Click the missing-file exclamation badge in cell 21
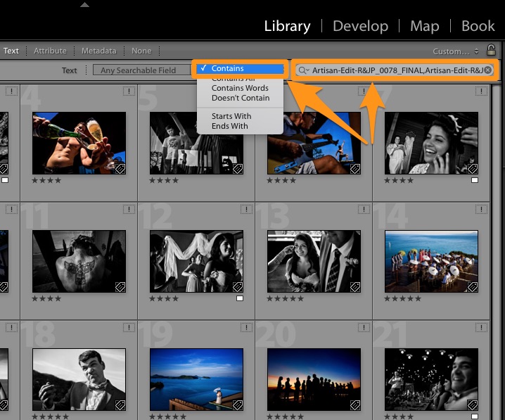505x420 pixels. click(481, 328)
